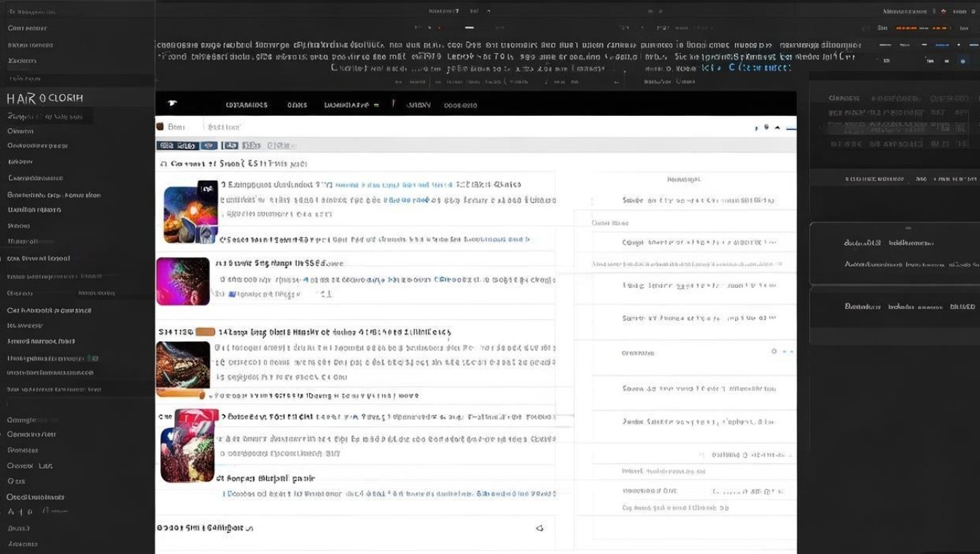Click the white bird logo in black navbar

172,104
